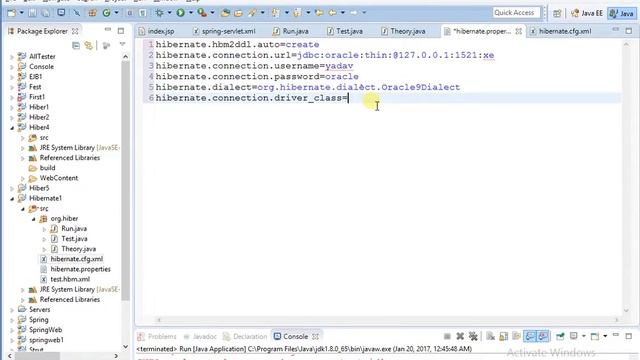
Task: Toggle Scroll Lock in the Console
Action: [504, 336]
